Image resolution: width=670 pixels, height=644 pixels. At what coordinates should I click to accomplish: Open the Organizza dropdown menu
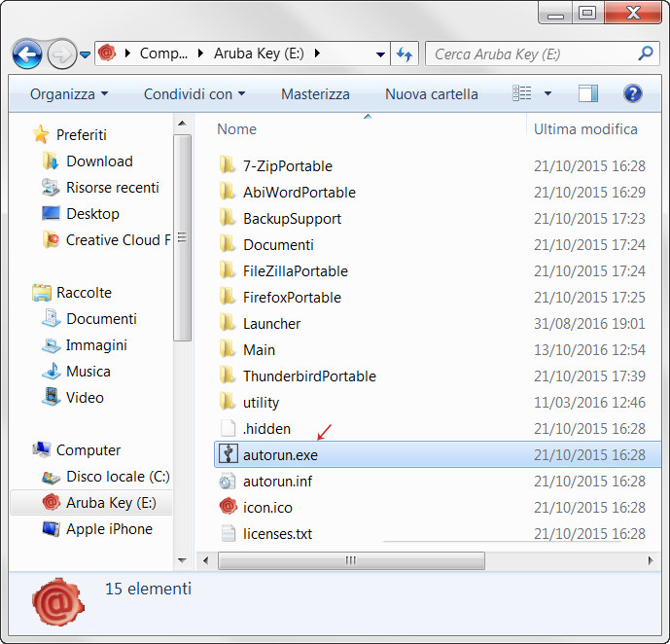pyautogui.click(x=69, y=94)
